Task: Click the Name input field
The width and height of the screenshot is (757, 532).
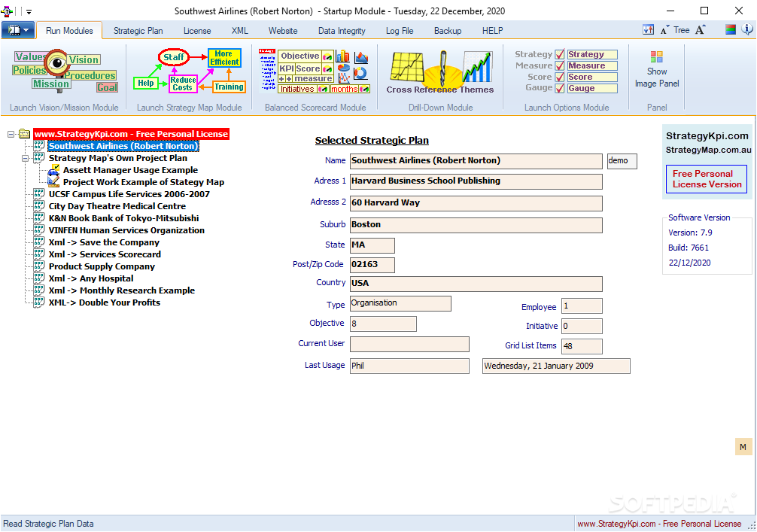Action: (476, 161)
